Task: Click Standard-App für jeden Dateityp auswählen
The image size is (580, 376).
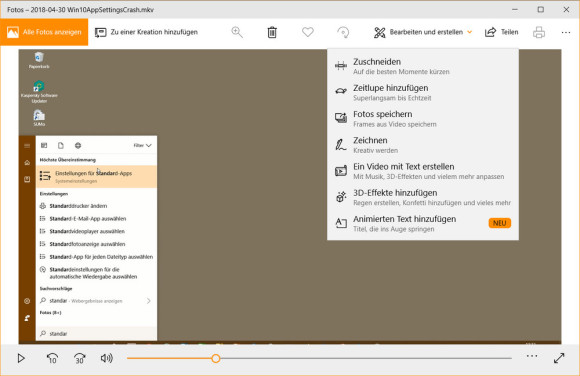Action: click(97, 257)
